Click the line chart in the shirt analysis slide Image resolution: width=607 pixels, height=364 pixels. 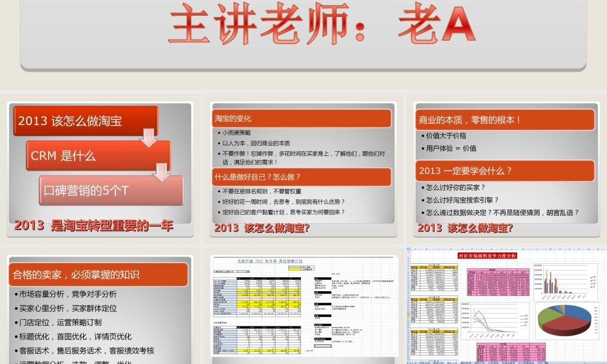[495, 320]
